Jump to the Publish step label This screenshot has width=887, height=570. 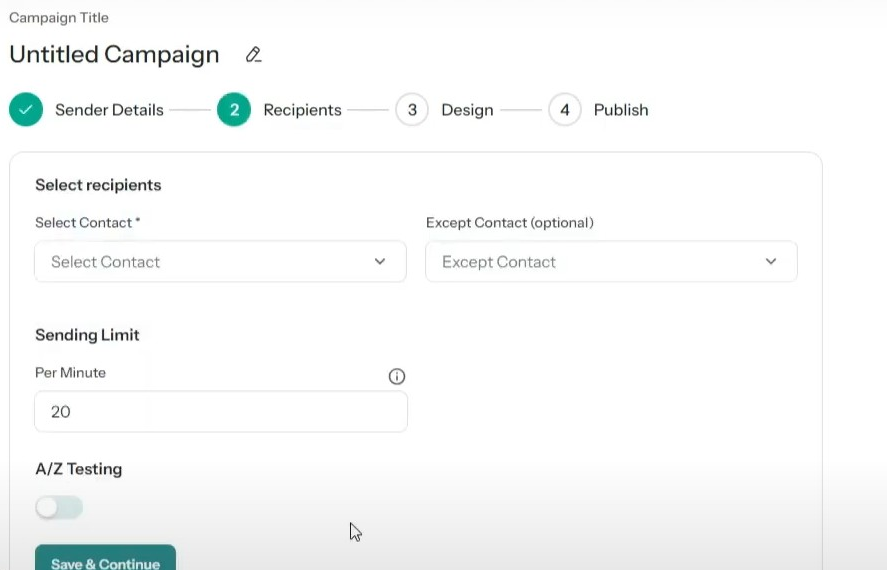[621, 110]
